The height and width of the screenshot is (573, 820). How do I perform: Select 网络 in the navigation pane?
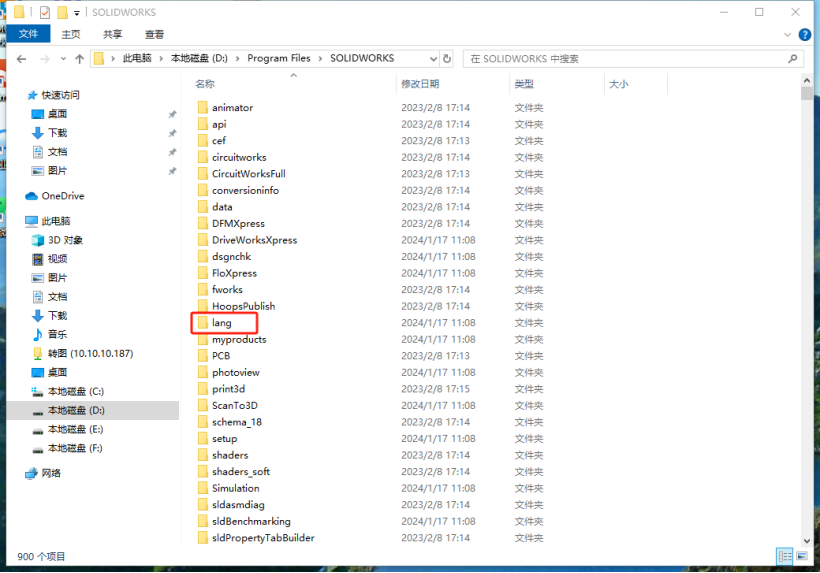pos(51,473)
